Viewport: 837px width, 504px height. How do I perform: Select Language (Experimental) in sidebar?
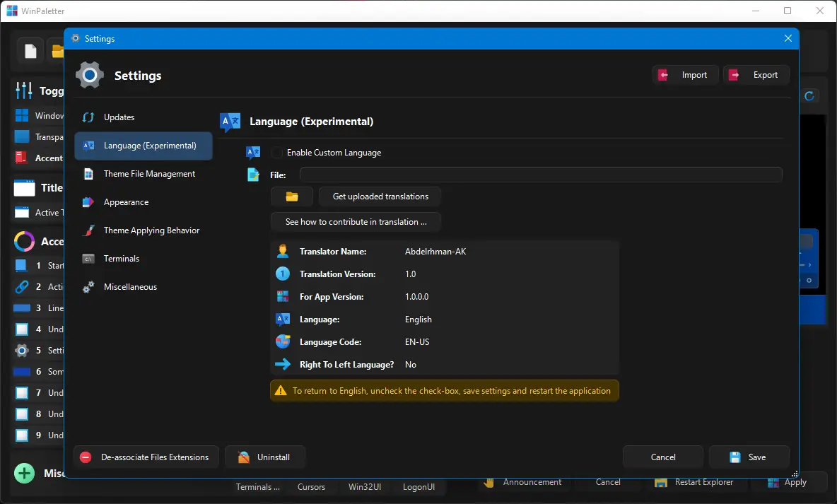[x=143, y=145]
